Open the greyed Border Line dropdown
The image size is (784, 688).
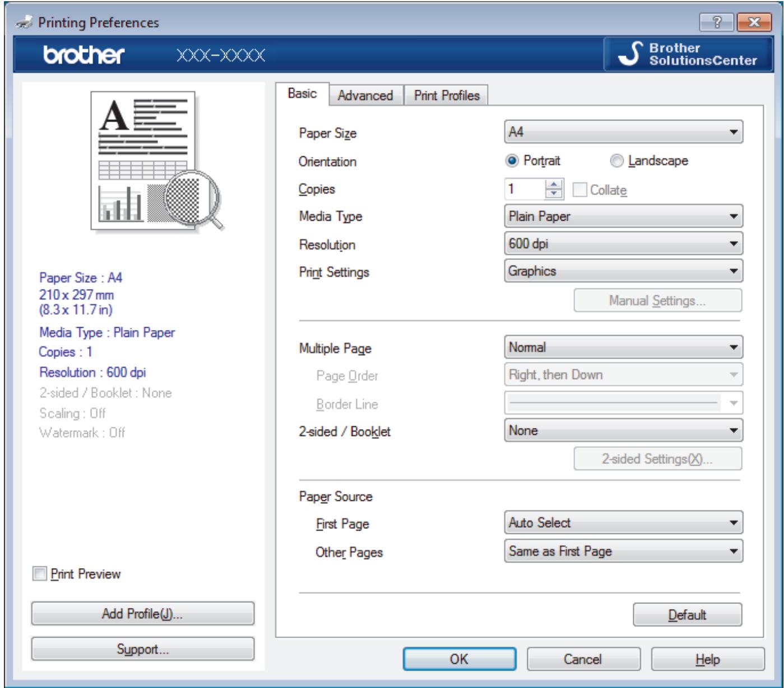click(624, 402)
